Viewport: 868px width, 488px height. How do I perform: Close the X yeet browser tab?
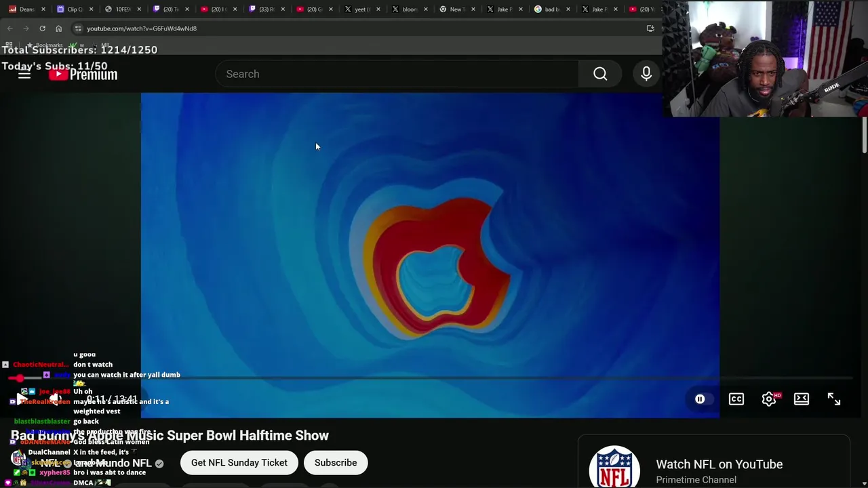click(378, 9)
